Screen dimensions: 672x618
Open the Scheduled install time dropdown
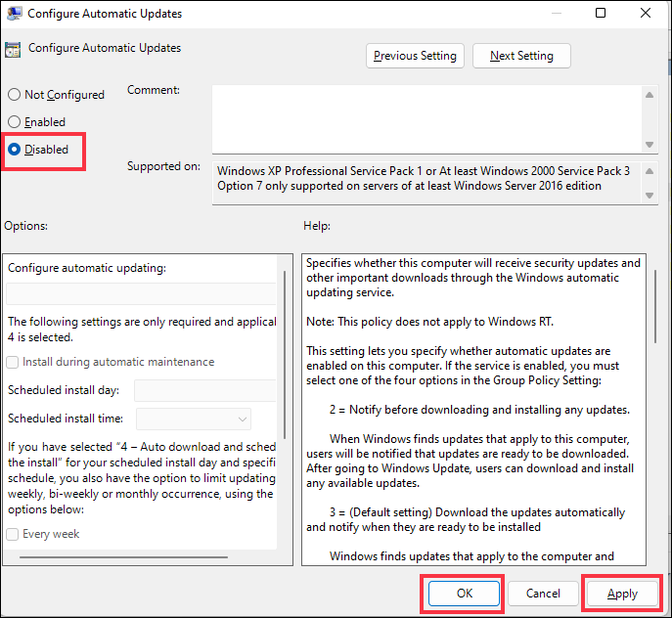click(x=194, y=419)
